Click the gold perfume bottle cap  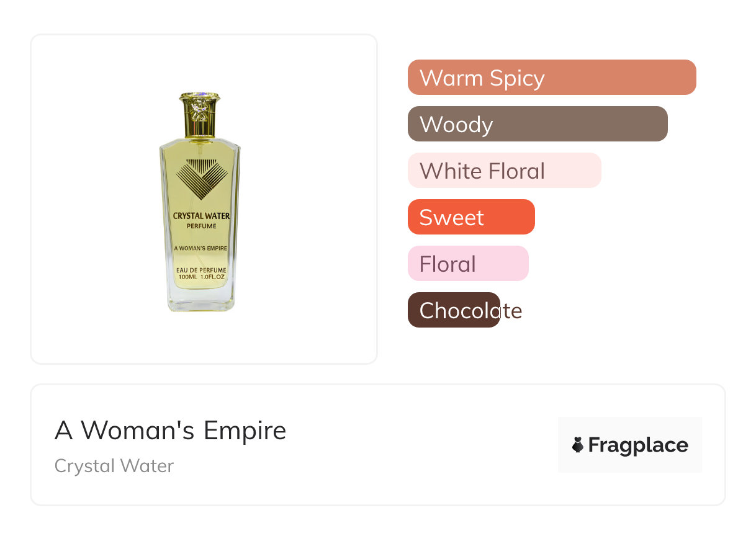click(200, 115)
